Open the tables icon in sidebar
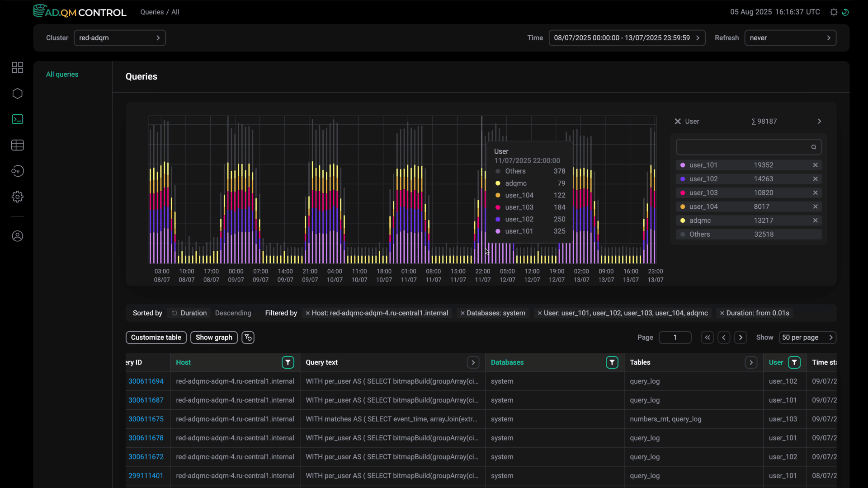 [17, 145]
